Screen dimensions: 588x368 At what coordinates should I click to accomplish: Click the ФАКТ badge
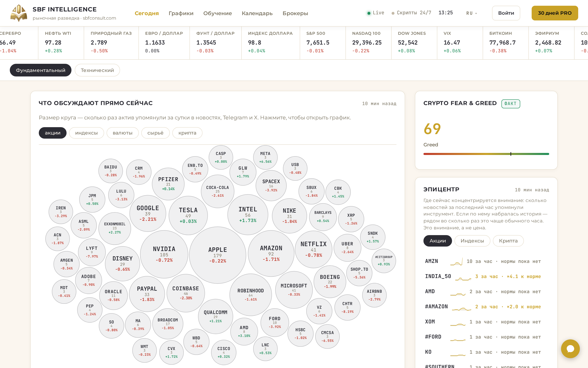[x=510, y=104]
